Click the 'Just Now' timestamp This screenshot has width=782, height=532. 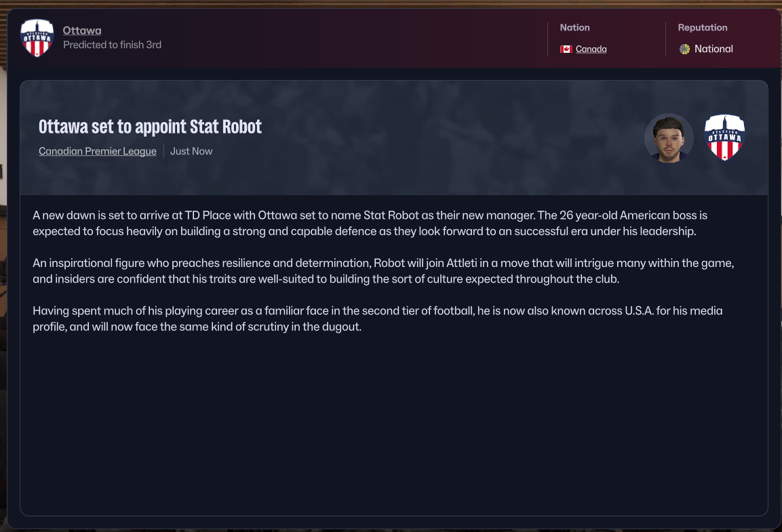(191, 151)
